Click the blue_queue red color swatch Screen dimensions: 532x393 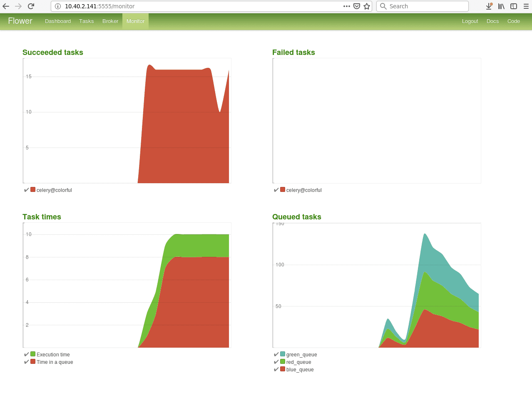[283, 369]
